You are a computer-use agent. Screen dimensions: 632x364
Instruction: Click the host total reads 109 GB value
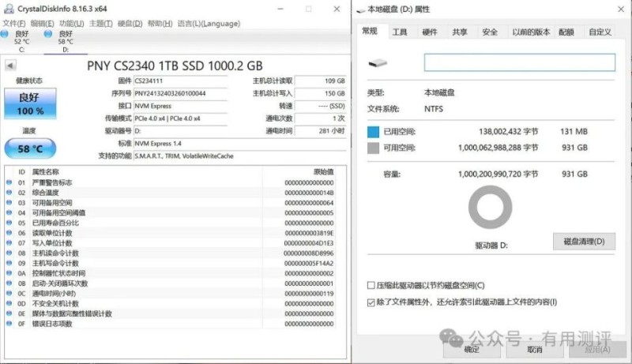click(x=321, y=81)
